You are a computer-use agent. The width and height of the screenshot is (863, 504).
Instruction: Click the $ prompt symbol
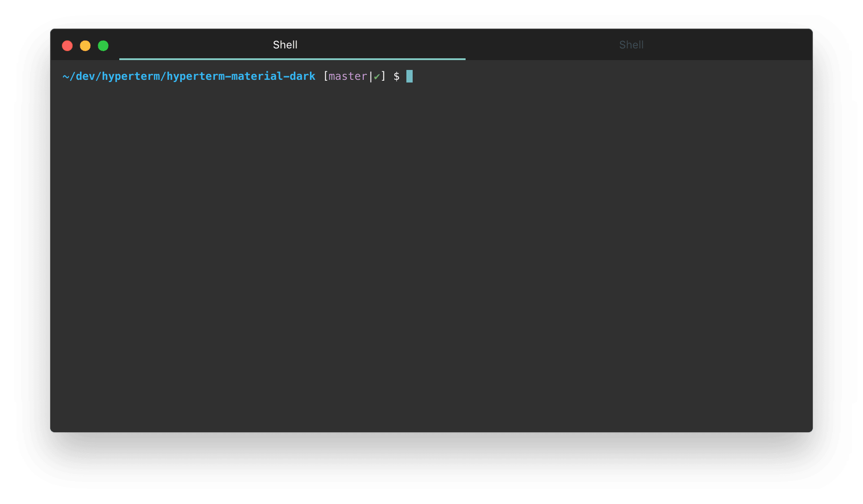[397, 77]
